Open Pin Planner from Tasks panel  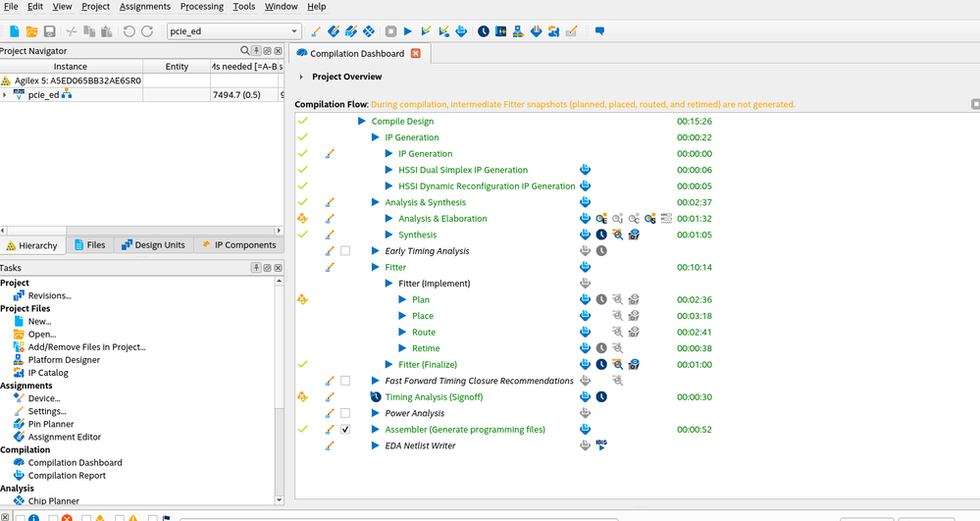(50, 424)
